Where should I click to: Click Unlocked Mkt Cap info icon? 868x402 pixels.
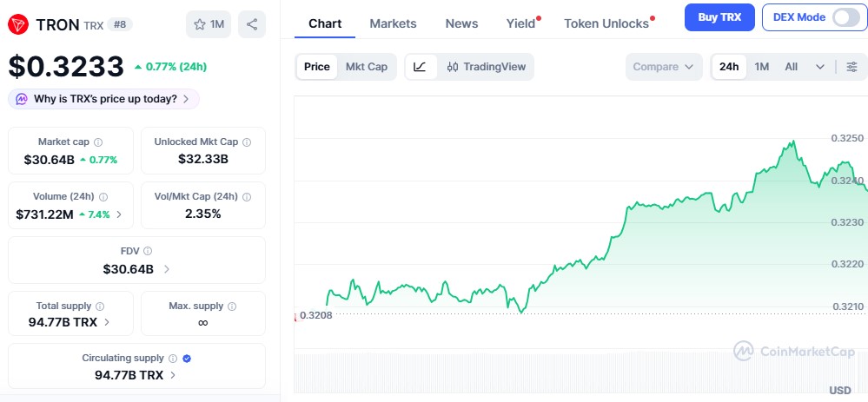(x=247, y=142)
